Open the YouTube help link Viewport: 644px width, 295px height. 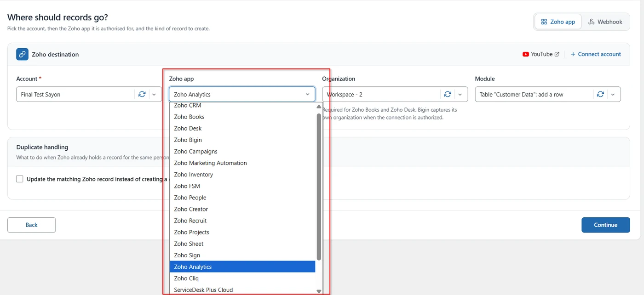coord(541,54)
